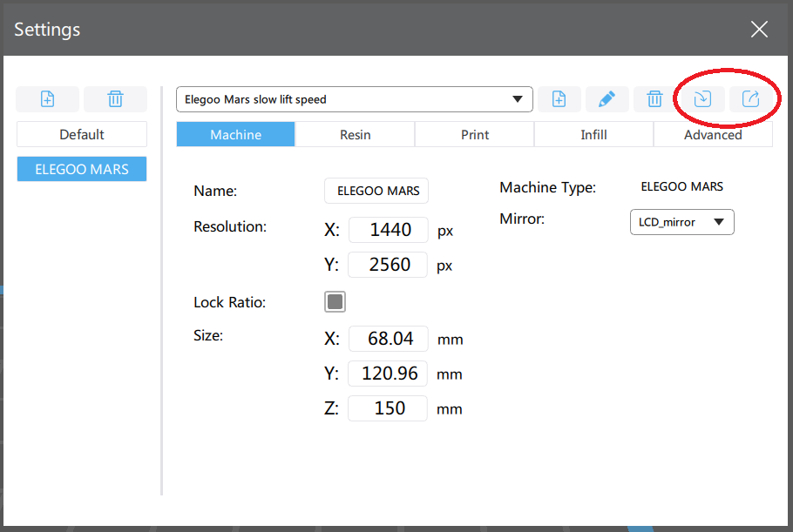Add a new machine in left panel
Screen dimensions: 793x532
tap(48, 99)
